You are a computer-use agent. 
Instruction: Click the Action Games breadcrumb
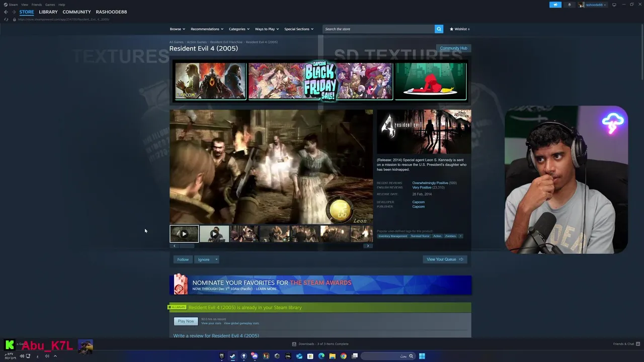tap(197, 42)
